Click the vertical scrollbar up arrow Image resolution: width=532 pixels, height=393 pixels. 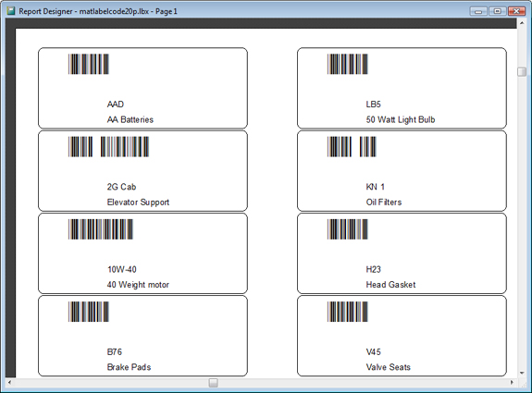click(522, 23)
